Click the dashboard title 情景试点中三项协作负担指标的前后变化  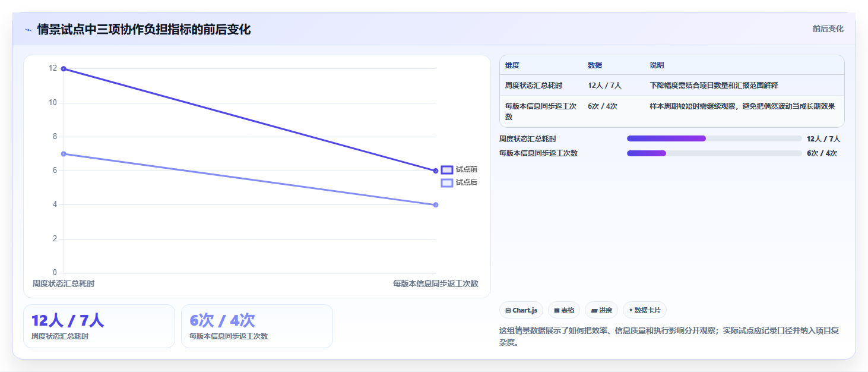pos(144,29)
